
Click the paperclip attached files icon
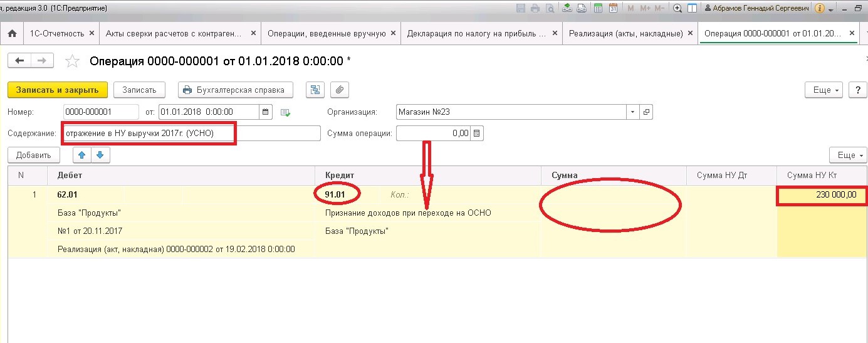click(339, 90)
